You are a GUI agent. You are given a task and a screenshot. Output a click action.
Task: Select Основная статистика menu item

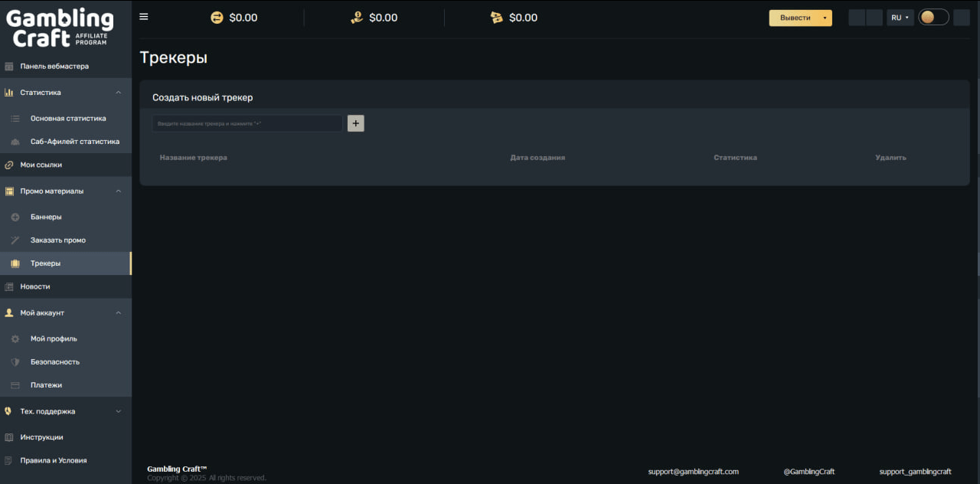(x=68, y=119)
